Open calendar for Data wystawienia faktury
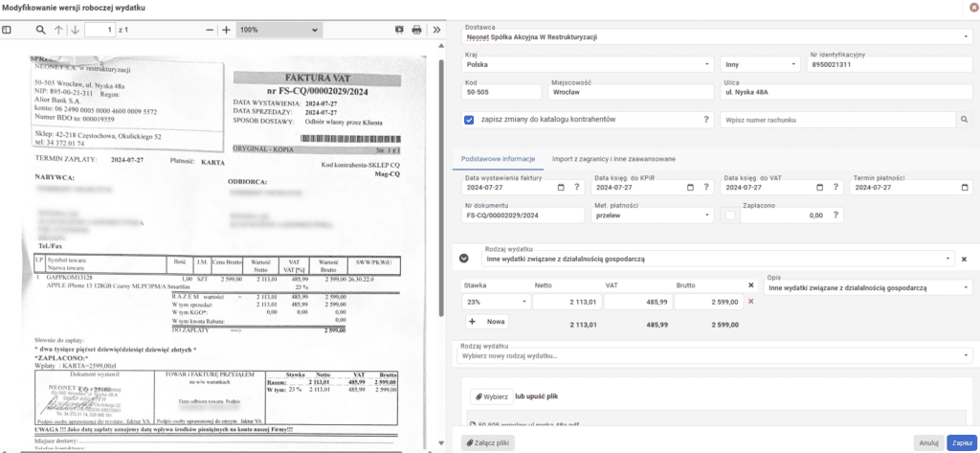The width and height of the screenshot is (980, 453). (562, 188)
